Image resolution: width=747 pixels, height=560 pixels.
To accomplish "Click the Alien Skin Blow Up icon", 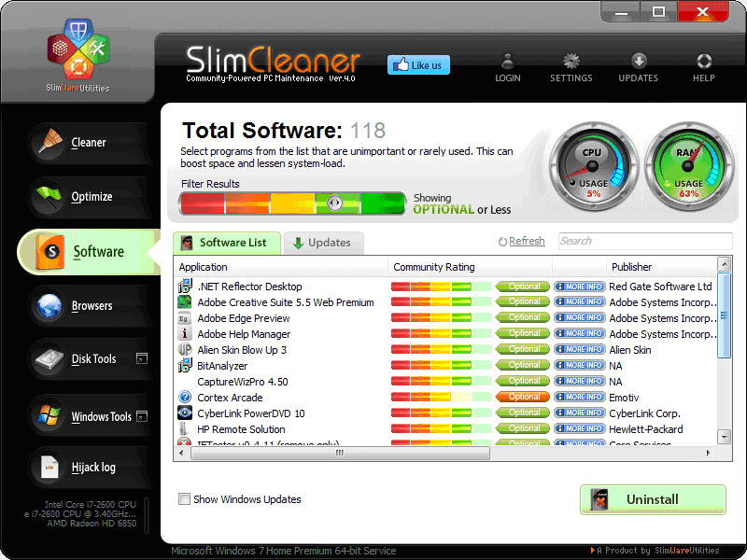I will point(185,349).
